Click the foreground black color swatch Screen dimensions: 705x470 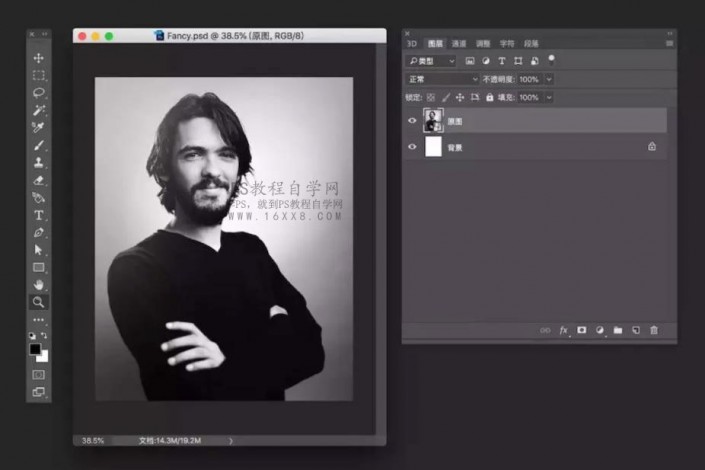(35, 349)
